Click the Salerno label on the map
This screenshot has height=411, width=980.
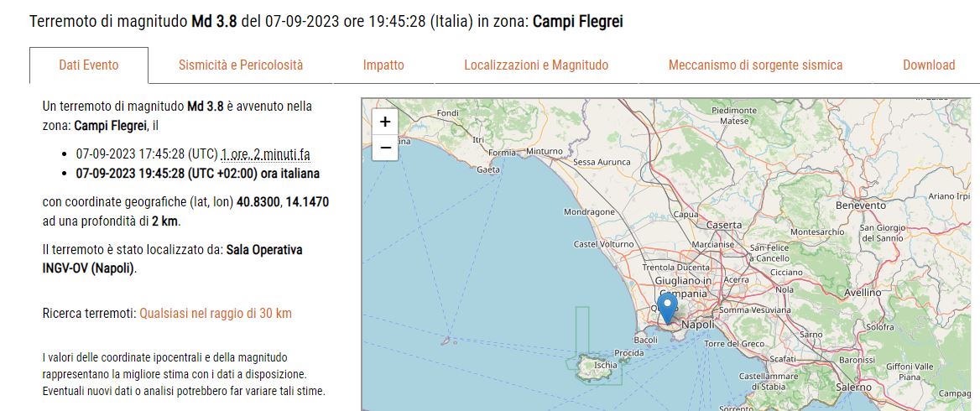853,388
